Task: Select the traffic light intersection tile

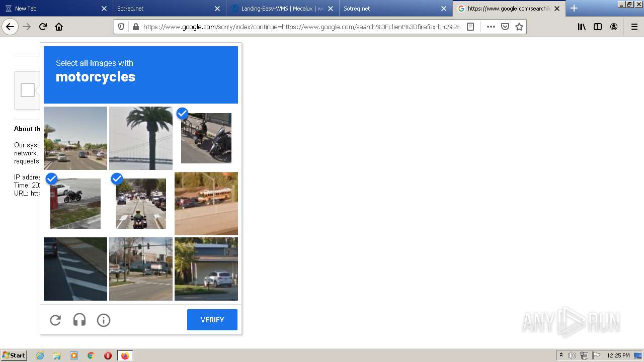Action: coord(141,269)
